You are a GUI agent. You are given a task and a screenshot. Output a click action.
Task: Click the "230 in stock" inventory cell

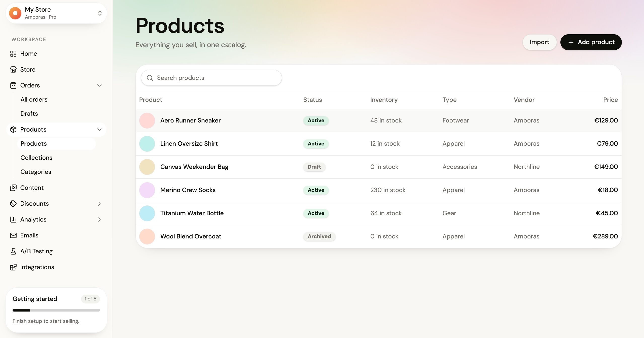pyautogui.click(x=388, y=190)
